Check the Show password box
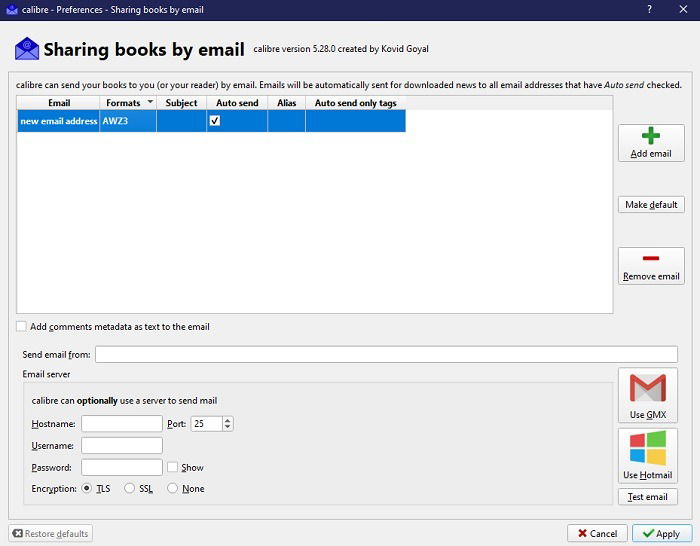Image resolution: width=700 pixels, height=546 pixels. pyautogui.click(x=172, y=467)
